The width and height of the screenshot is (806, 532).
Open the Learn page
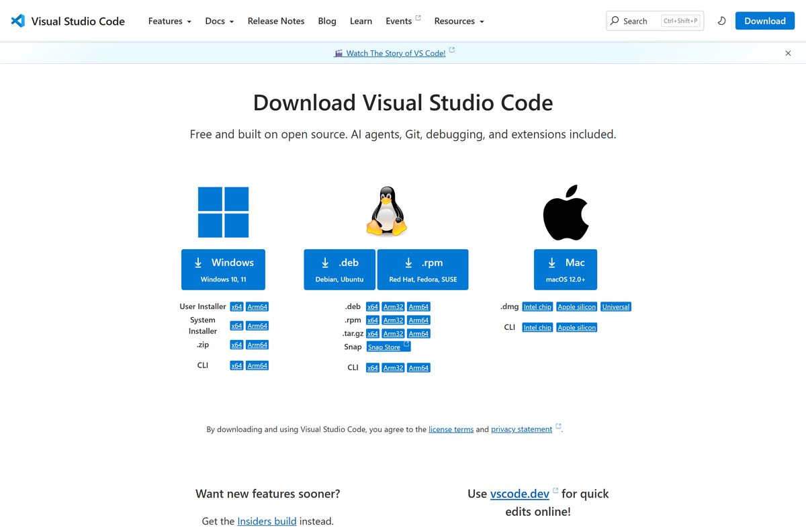[361, 21]
